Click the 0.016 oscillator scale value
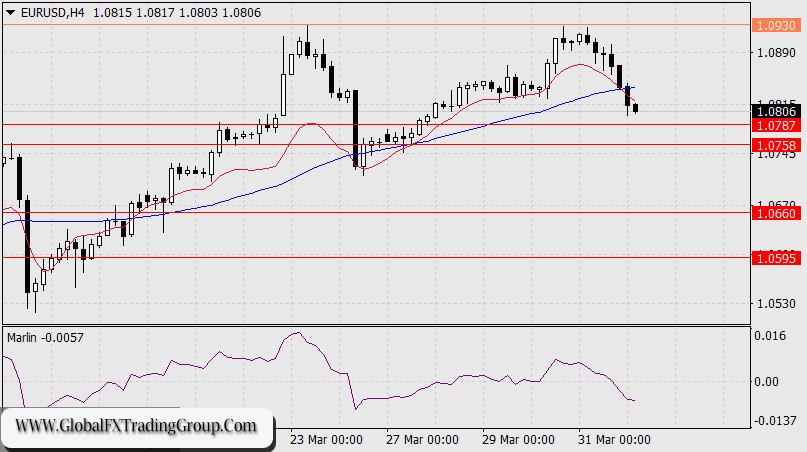Screen dimensions: 807x452 point(770,336)
